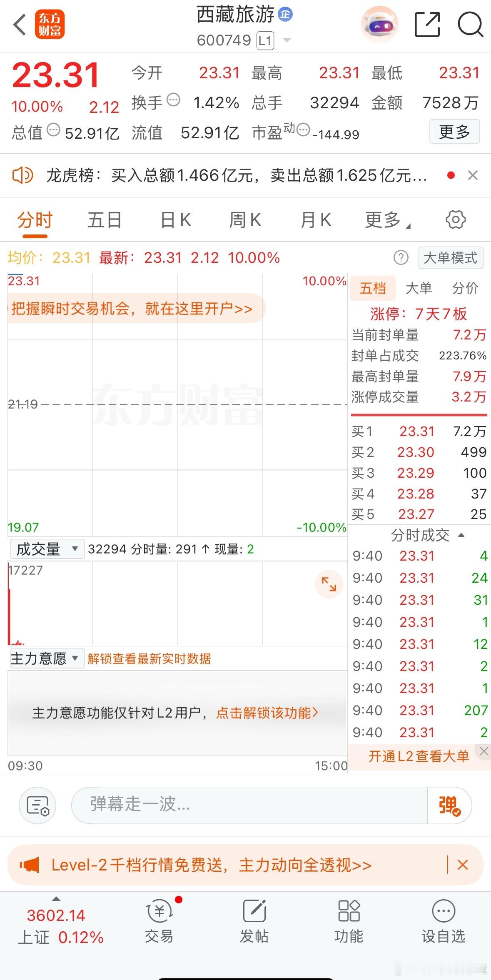Tap Level-2千档行情免费送 banner text
Image resolution: width=491 pixels, height=980 pixels.
[212, 865]
